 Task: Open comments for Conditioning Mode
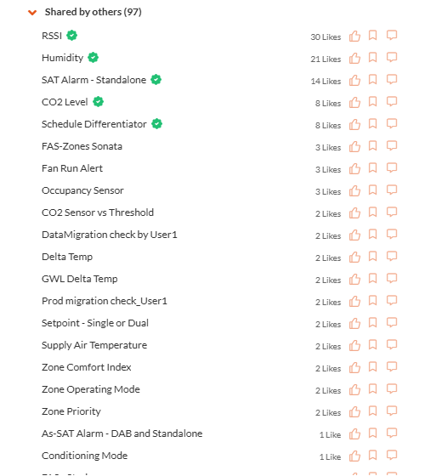pos(392,456)
